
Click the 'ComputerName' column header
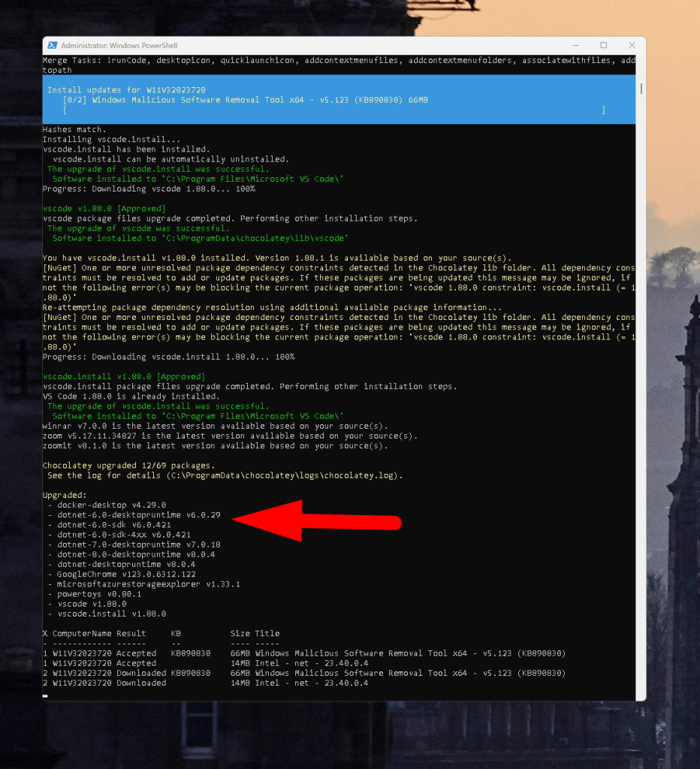tap(82, 633)
